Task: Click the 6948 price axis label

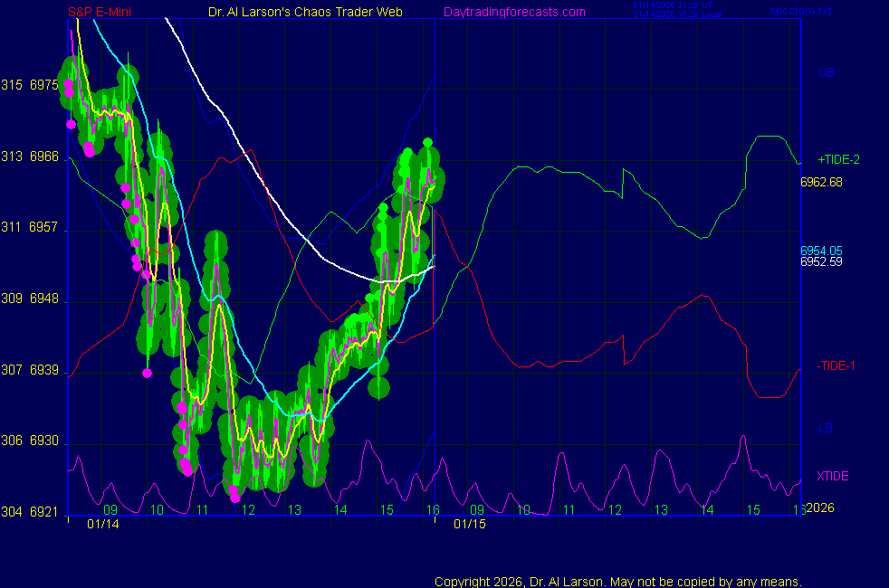Action: tap(43, 299)
